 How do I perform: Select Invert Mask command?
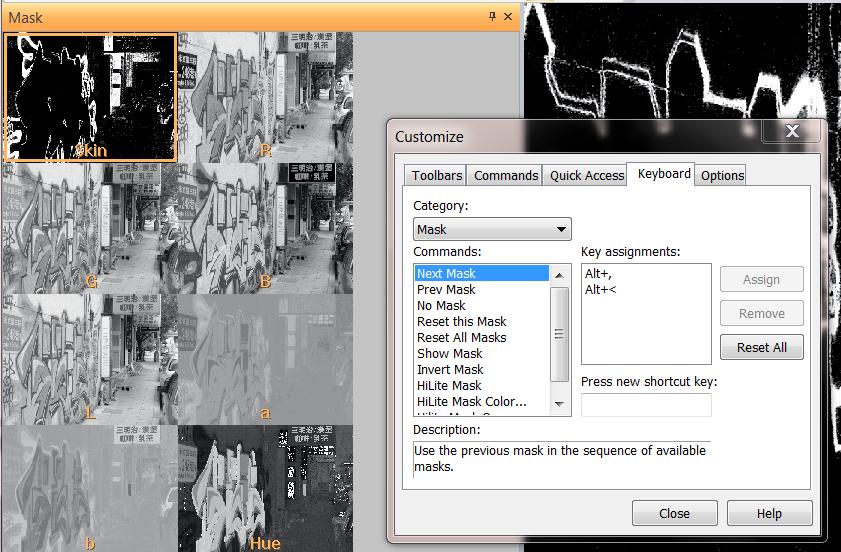(x=482, y=370)
